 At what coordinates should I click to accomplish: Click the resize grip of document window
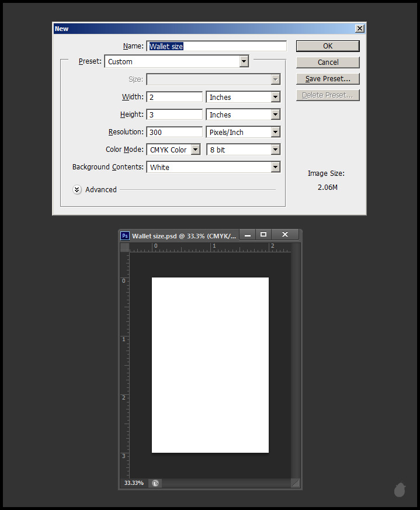(x=296, y=483)
